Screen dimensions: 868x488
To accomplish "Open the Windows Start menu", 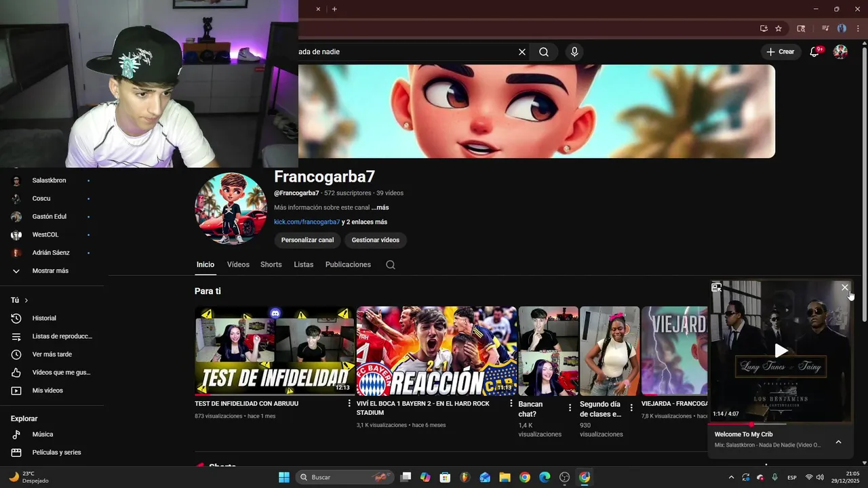I will [x=284, y=477].
